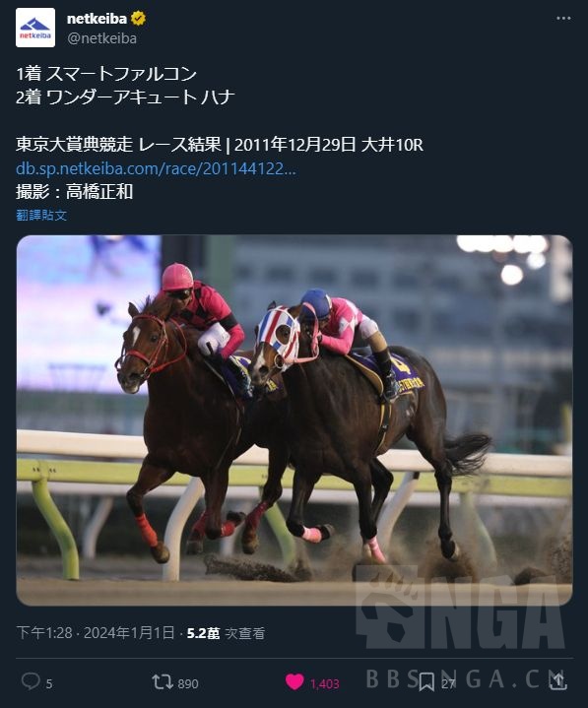Open the @netkeiba handle
The width and height of the screenshot is (588, 708).
click(x=101, y=38)
